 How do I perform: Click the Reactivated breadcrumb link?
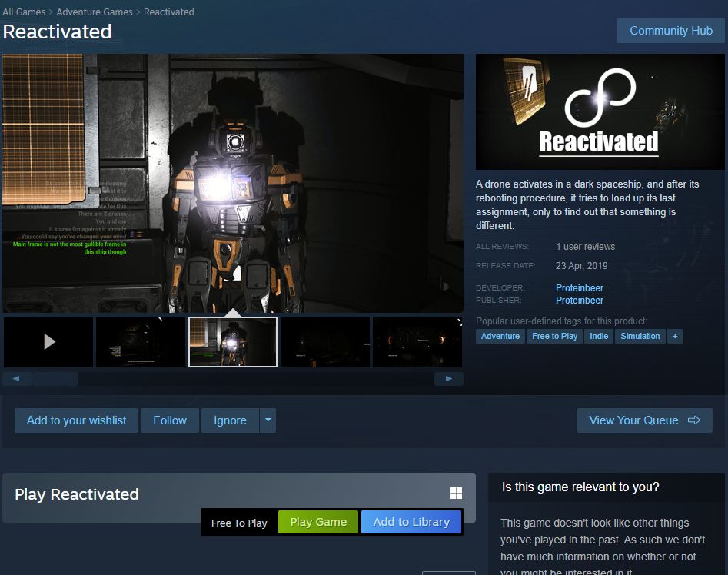(168, 12)
